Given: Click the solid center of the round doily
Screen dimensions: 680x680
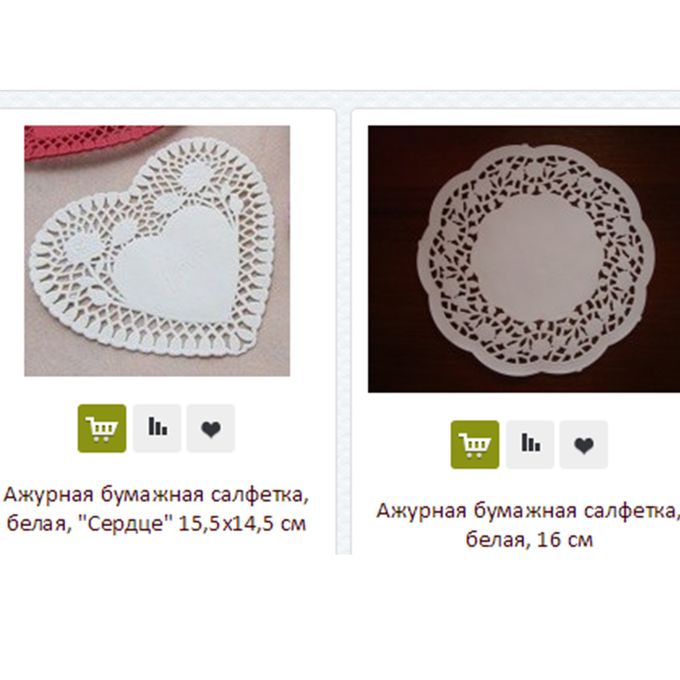Looking at the screenshot, I should [x=536, y=256].
